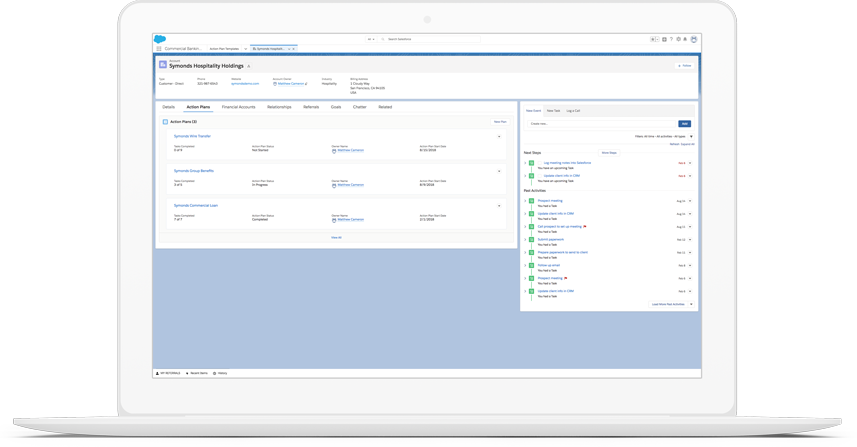The width and height of the screenshot is (857, 447).
Task: Switch to the Financial Accounts tab
Action: 238,107
